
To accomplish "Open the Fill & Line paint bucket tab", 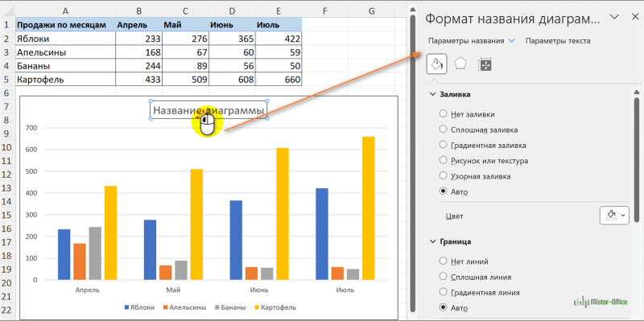I will pyautogui.click(x=437, y=64).
